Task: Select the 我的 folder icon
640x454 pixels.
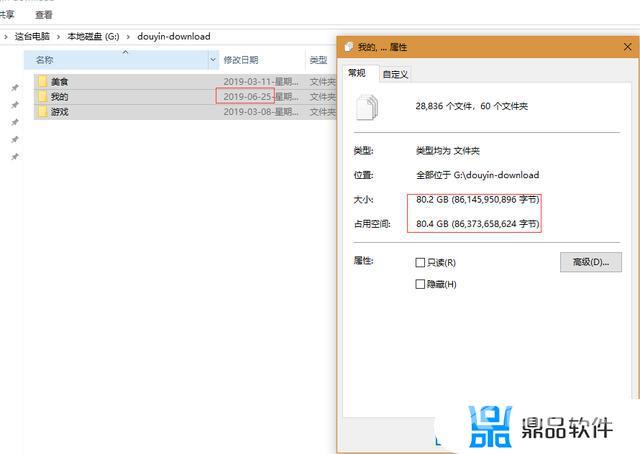Action: 42,97
